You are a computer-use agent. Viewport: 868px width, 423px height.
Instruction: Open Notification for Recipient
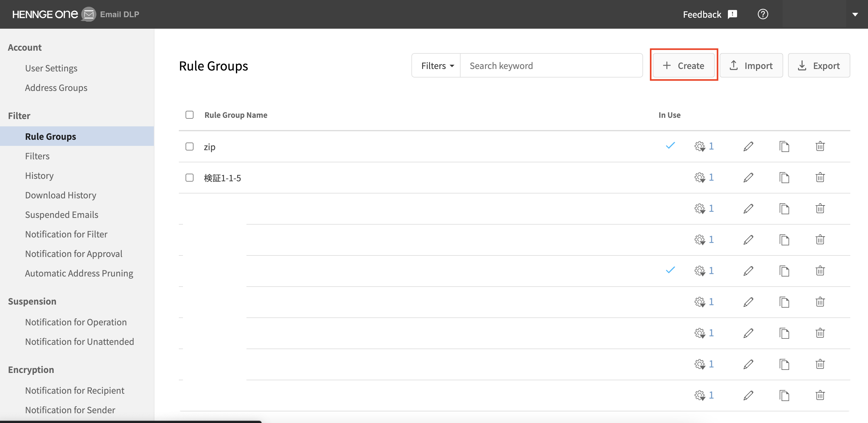coord(74,390)
